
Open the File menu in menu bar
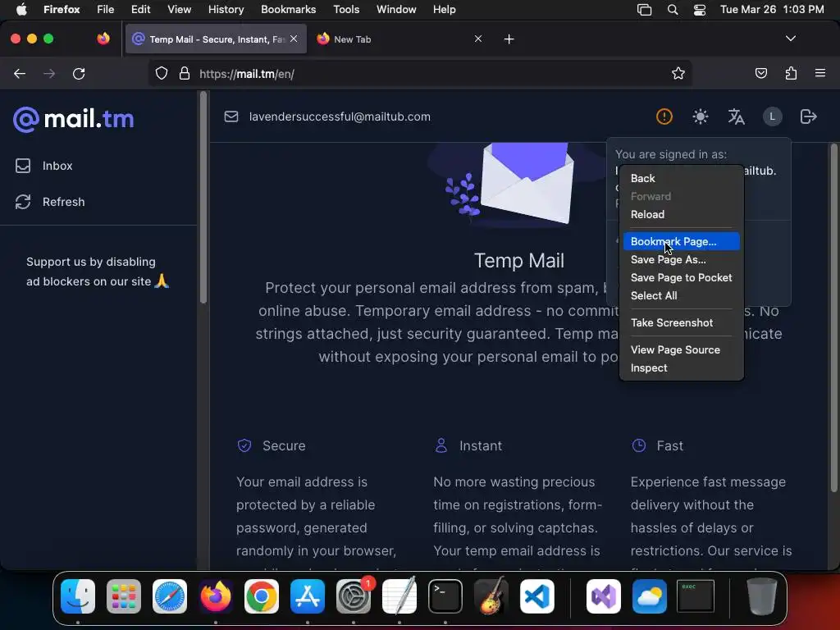(105, 9)
